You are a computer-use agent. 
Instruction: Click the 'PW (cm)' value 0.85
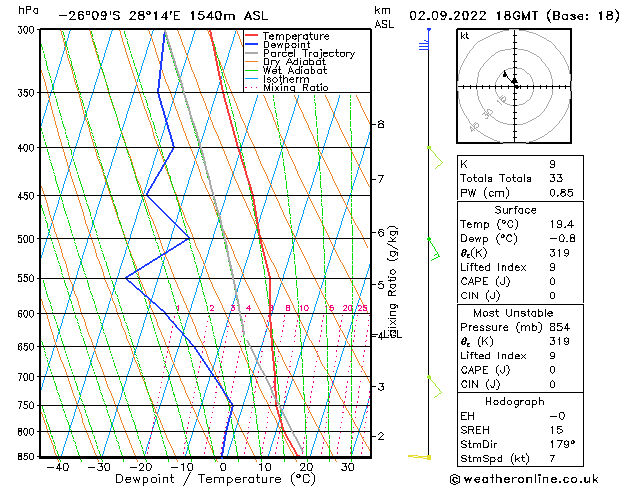pyautogui.click(x=561, y=193)
